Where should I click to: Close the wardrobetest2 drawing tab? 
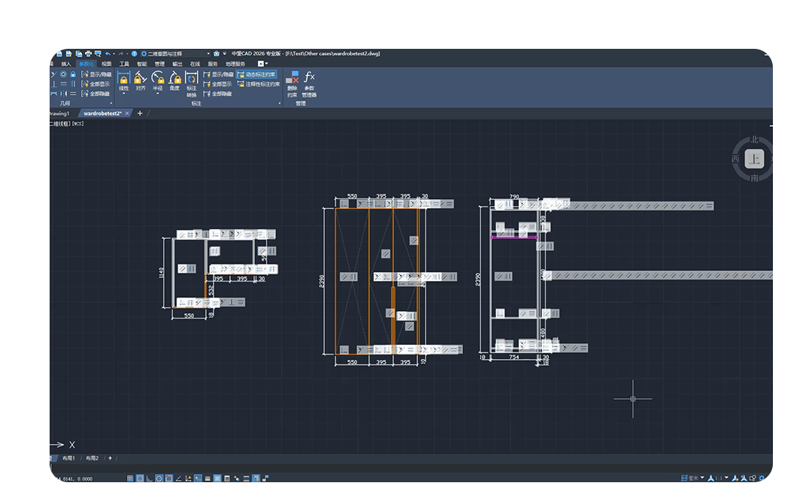coord(127,113)
